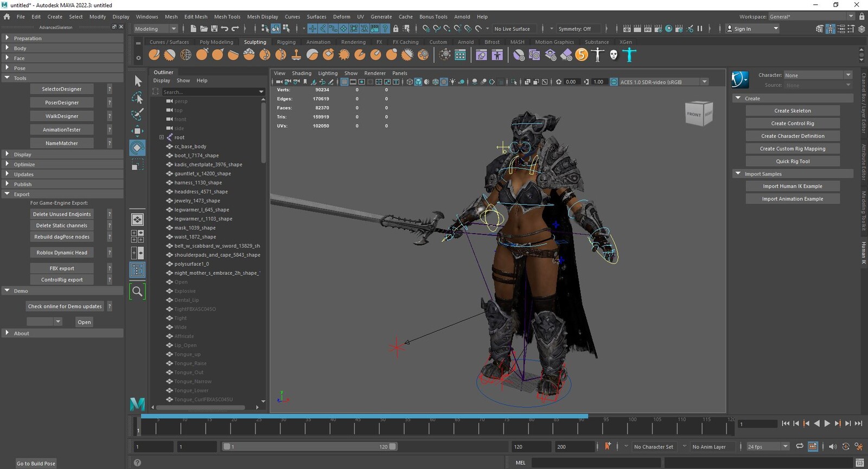This screenshot has width=868, height=469.
Task: Click the Stamp-shaped sculpt tool on the shelf
Action: (x=296, y=55)
